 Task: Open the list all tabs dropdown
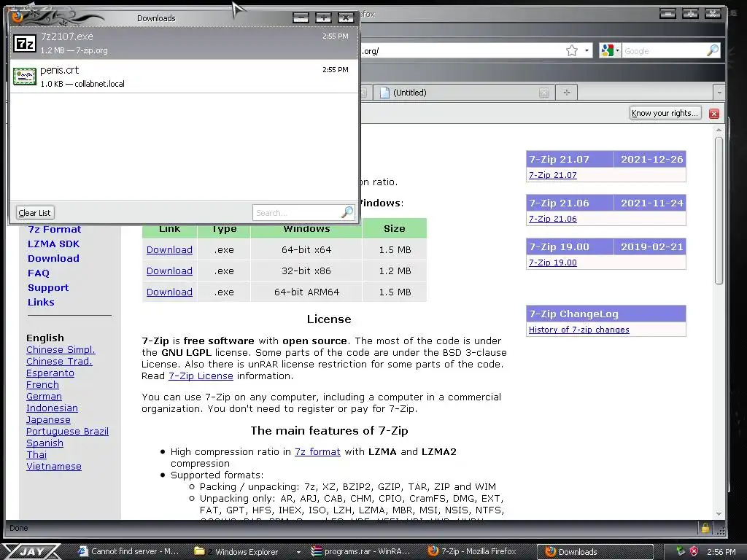click(x=719, y=93)
